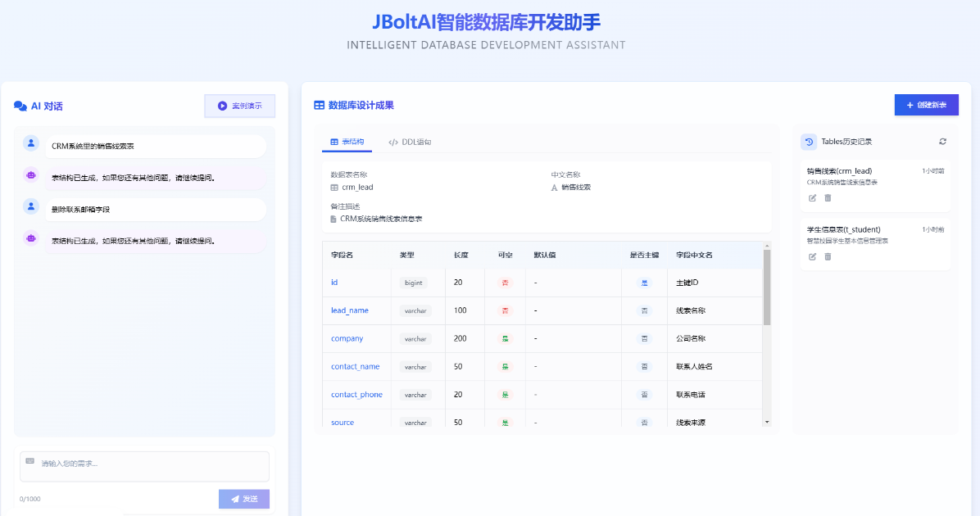This screenshot has width=980, height=516.
Task: Click the 创建新表 button
Action: pyautogui.click(x=926, y=105)
